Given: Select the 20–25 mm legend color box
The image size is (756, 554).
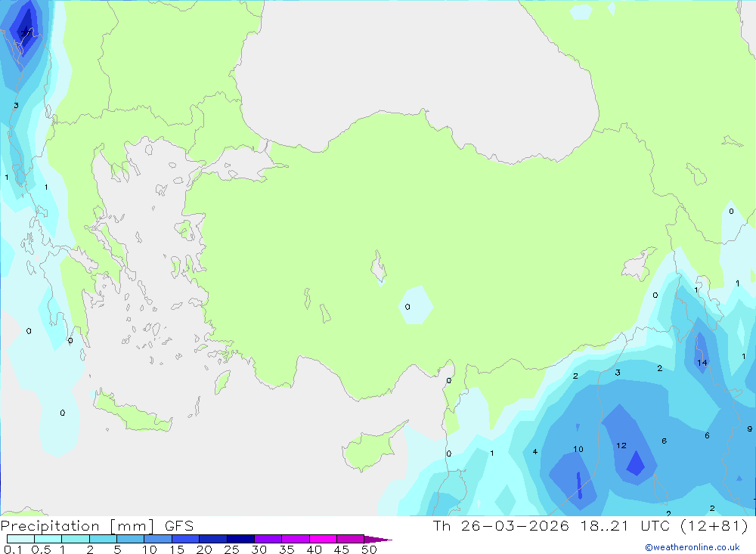Looking at the screenshot, I should (213, 539).
